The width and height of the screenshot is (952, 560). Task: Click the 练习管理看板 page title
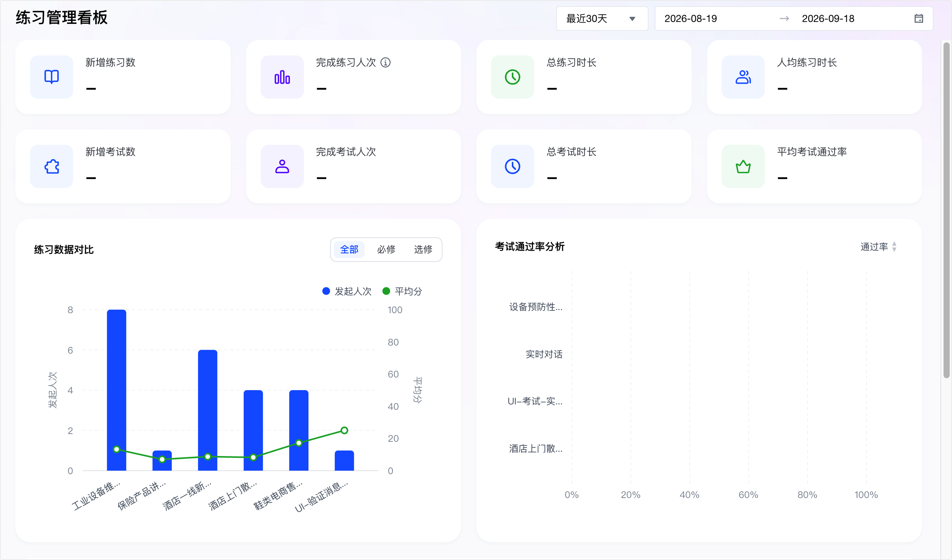pos(62,18)
